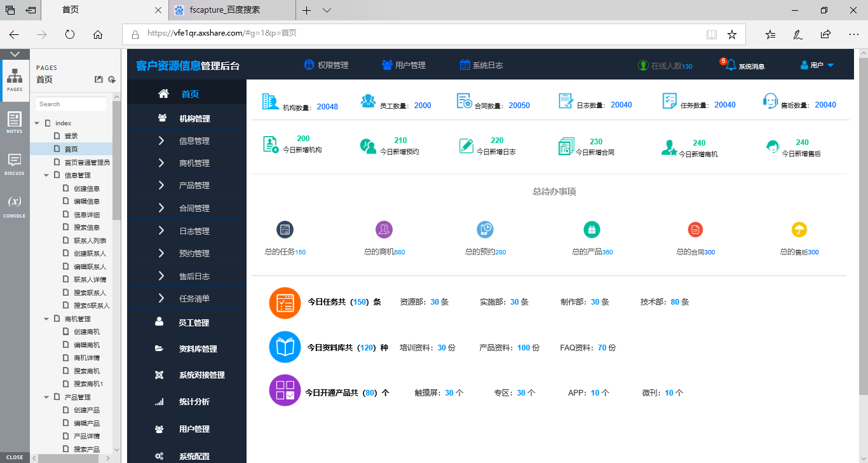Click the browser refresh button
868x463 pixels.
[x=70, y=34]
